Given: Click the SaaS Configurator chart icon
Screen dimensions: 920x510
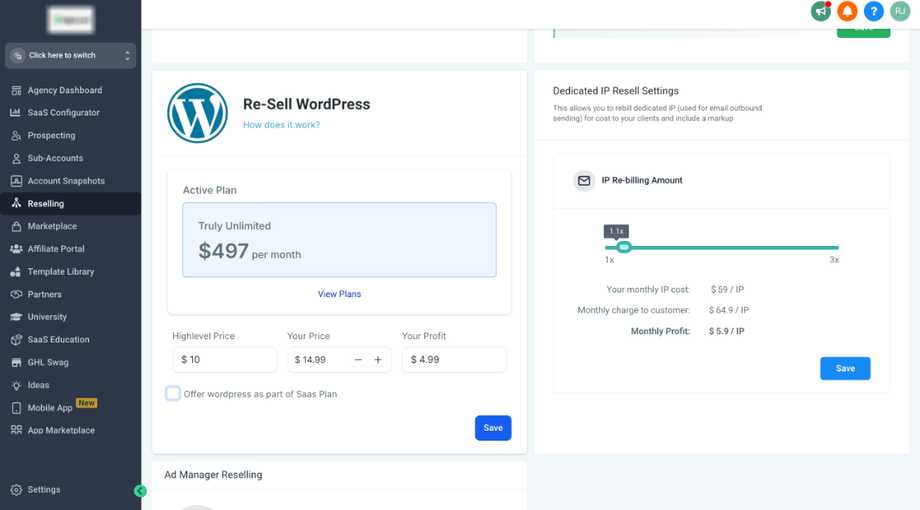Looking at the screenshot, I should [x=16, y=113].
